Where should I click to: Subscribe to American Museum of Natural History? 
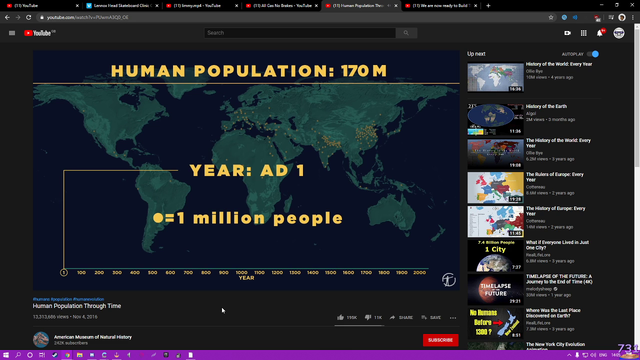440,340
